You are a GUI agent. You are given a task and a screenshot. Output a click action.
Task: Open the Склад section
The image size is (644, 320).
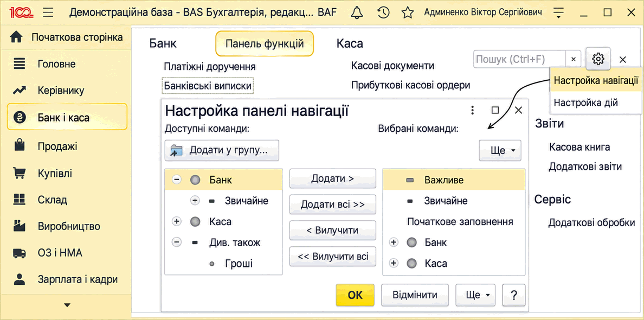[x=53, y=200]
